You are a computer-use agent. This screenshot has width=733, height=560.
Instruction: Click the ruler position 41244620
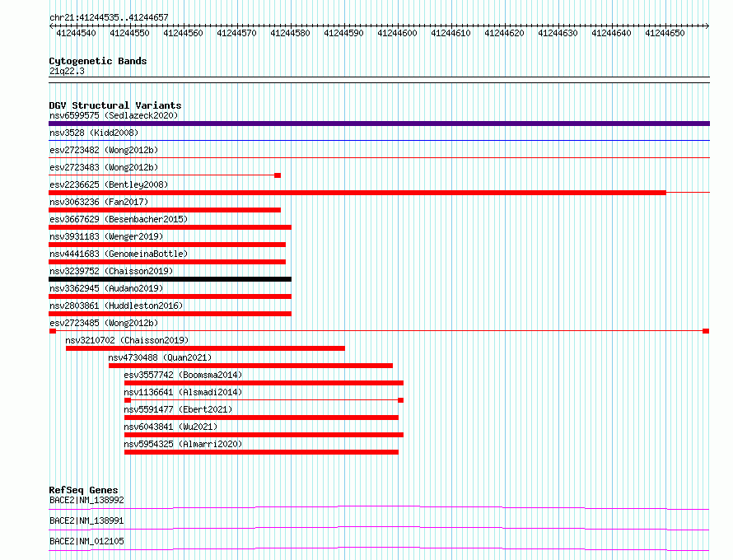tap(504, 33)
